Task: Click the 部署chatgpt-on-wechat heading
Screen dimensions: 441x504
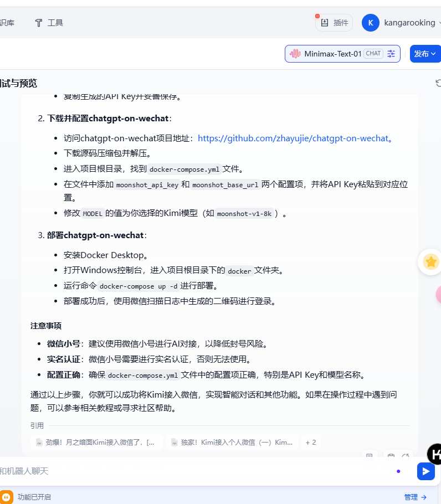Action: (95, 235)
